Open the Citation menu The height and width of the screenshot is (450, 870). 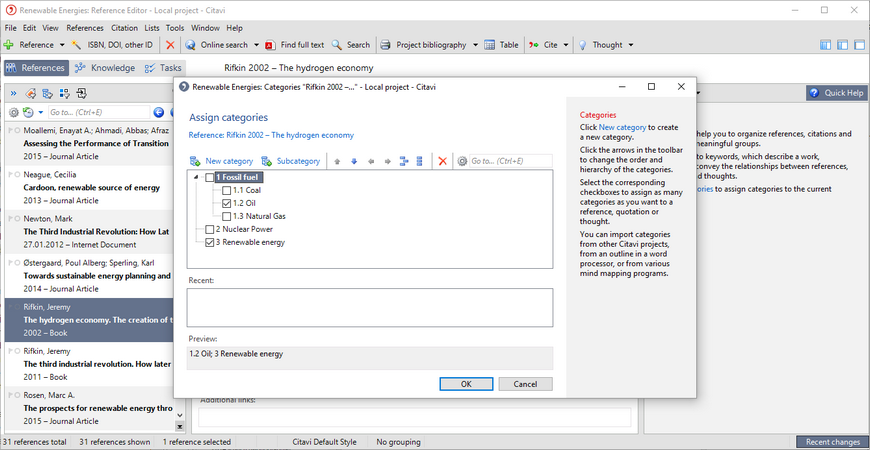[124, 28]
